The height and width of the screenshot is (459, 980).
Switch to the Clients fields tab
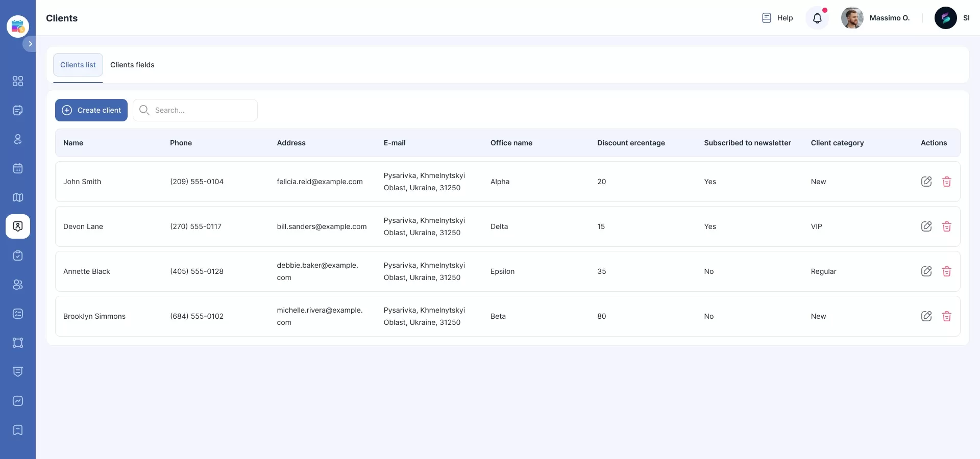132,65
